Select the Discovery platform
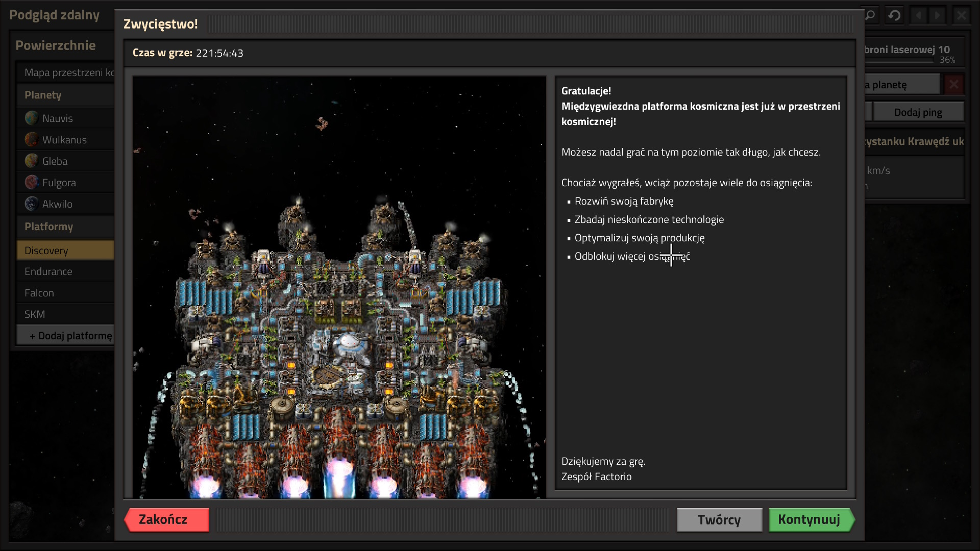The width and height of the screenshot is (980, 551). pos(66,251)
